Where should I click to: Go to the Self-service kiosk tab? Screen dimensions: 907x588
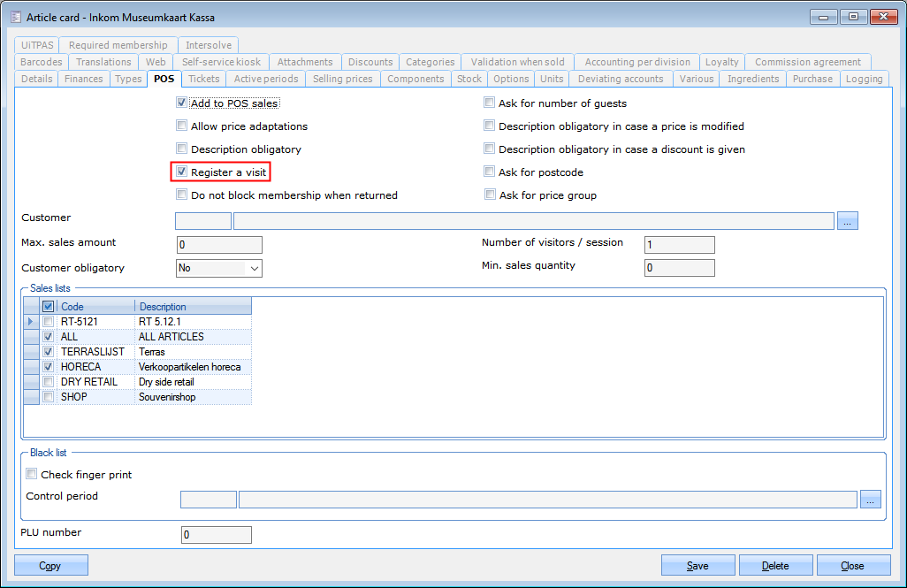coord(221,62)
